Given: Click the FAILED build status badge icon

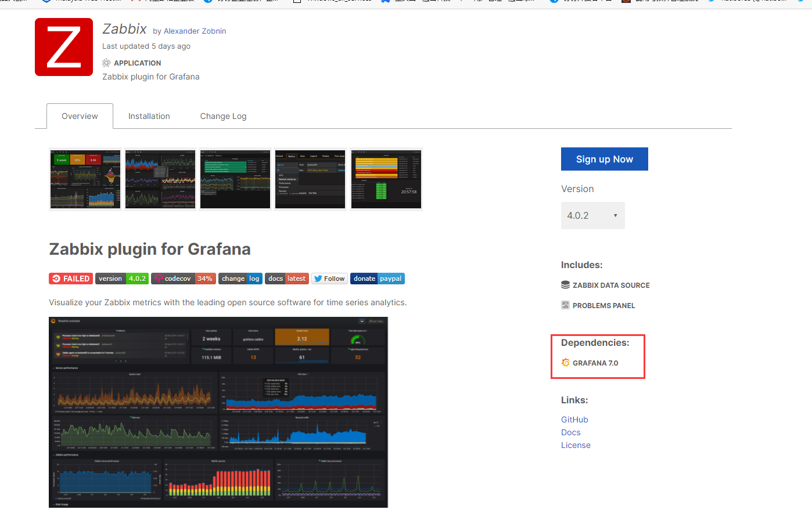Looking at the screenshot, I should [56, 279].
